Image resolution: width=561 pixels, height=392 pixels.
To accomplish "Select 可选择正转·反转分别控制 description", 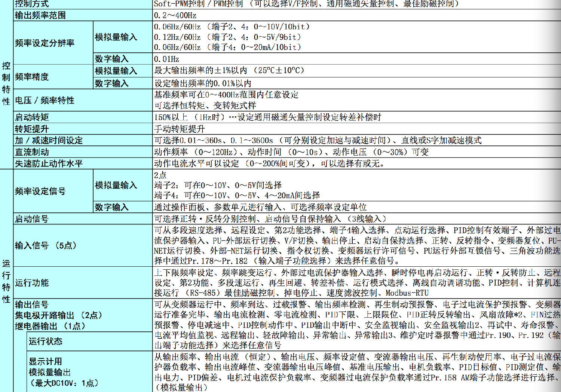I will 270,219.
